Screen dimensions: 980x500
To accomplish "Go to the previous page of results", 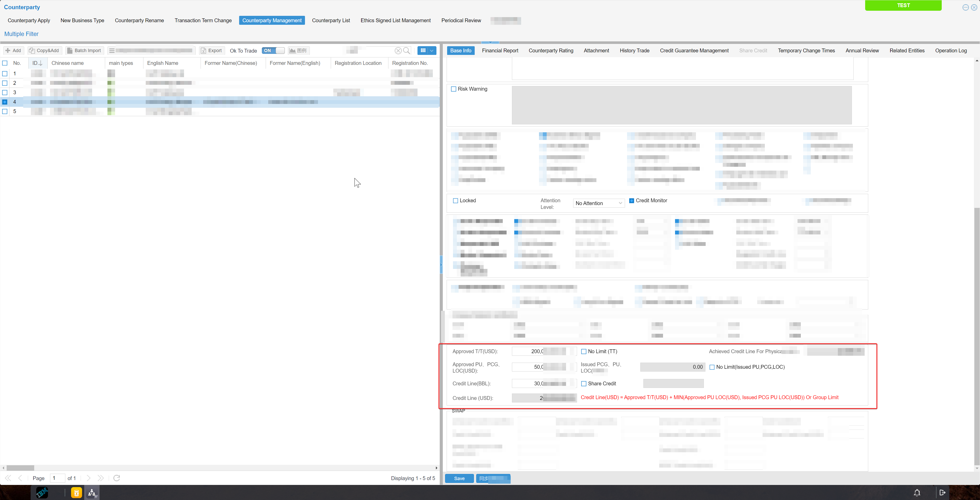I will click(x=20, y=478).
